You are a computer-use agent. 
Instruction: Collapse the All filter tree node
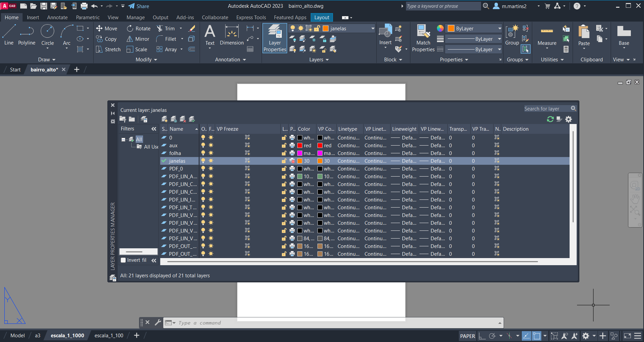123,139
